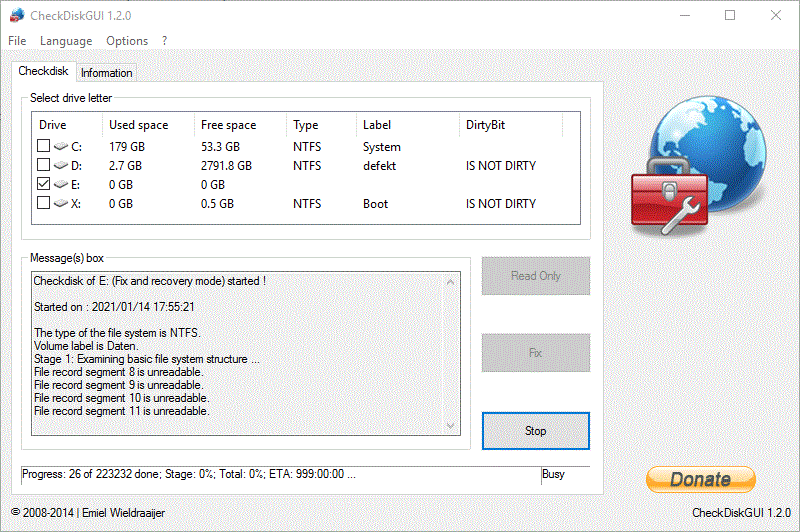The image size is (800, 532).
Task: Click the '0.5 GB' free space cell
Action: click(217, 204)
